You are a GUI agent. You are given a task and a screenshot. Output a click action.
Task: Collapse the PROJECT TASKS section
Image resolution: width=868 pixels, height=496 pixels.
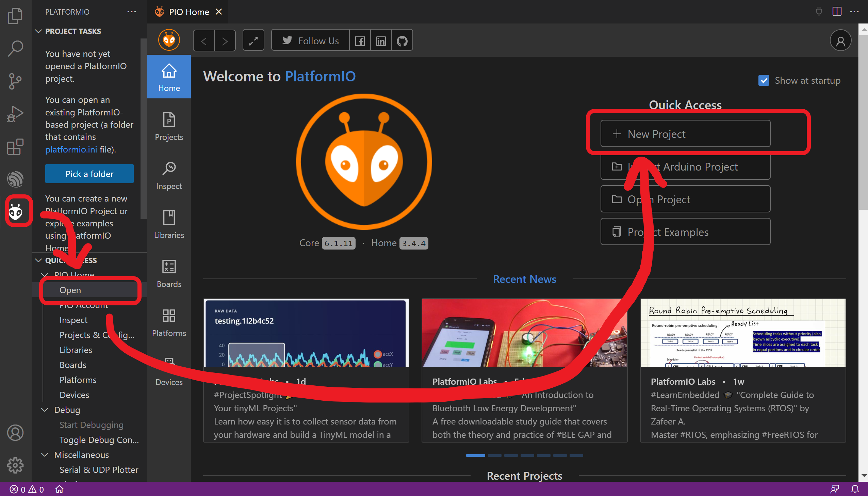click(38, 31)
